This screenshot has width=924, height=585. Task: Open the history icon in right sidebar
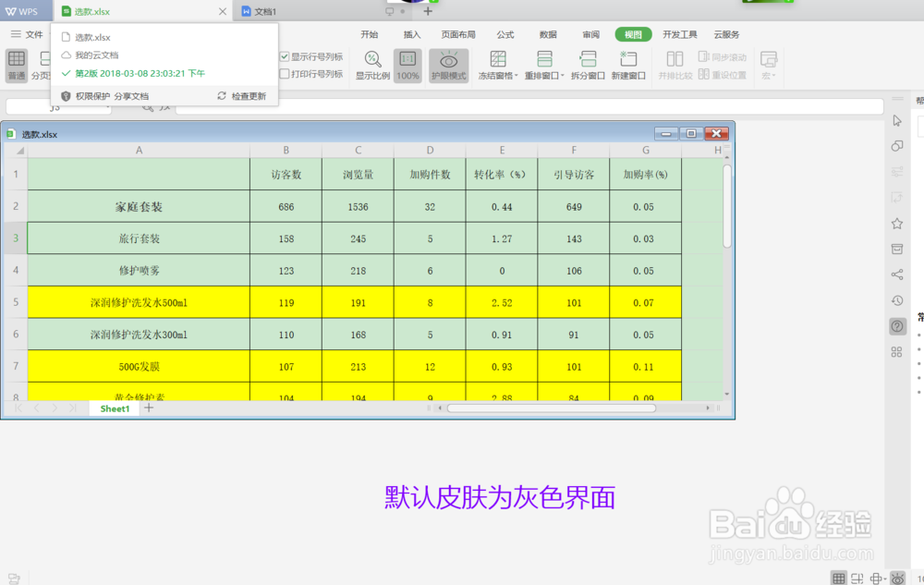(896, 299)
